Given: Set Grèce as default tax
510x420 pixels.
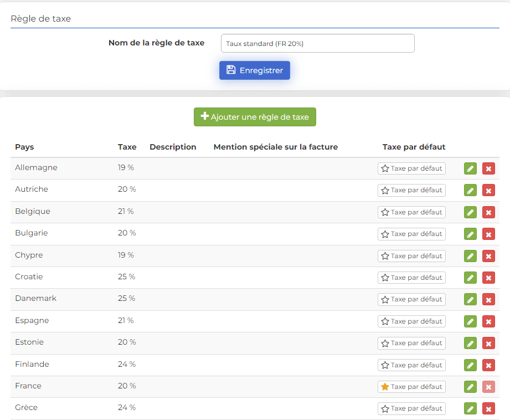Looking at the screenshot, I should pos(411,408).
